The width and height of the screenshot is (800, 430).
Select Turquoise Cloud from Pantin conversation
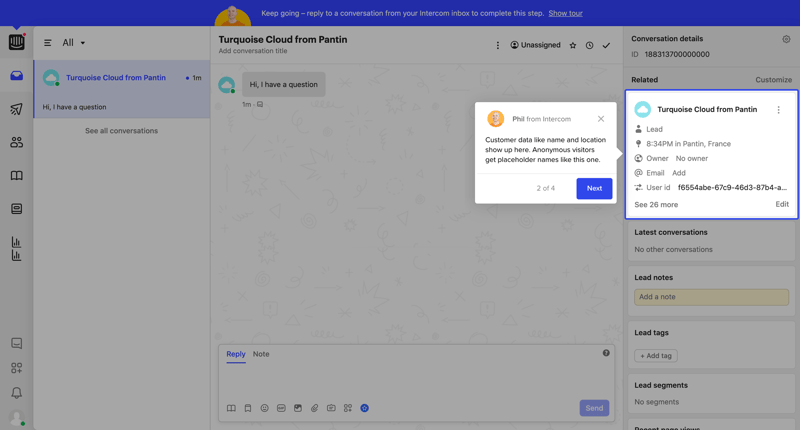click(122, 89)
